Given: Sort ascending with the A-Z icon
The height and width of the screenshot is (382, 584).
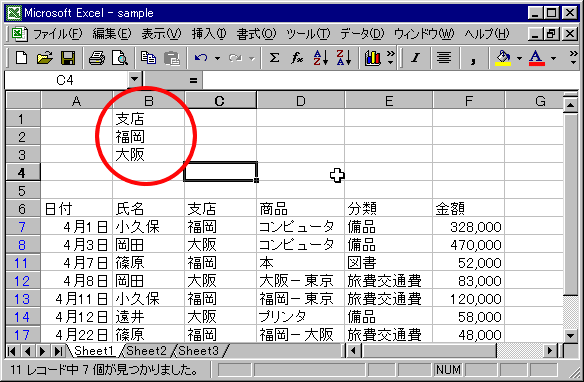Looking at the screenshot, I should tap(320, 58).
